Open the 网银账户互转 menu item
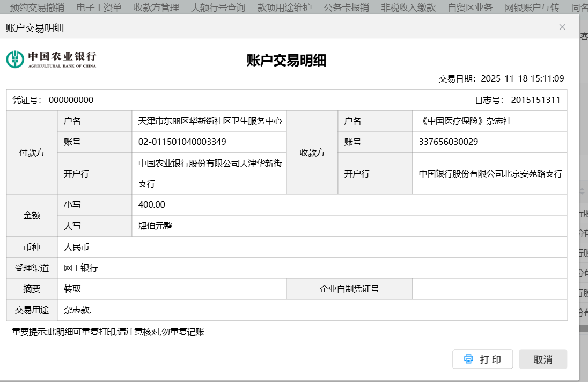The height and width of the screenshot is (382, 588). click(532, 8)
